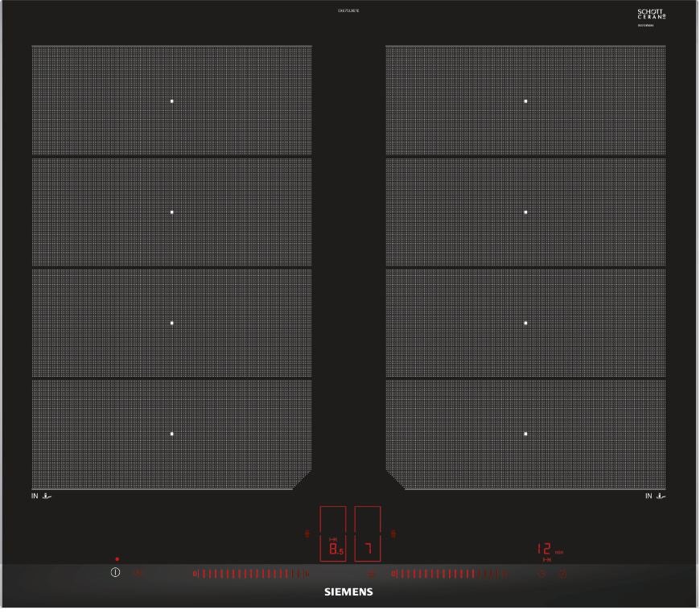Tap the red symbol between the two sliders

[371, 574]
